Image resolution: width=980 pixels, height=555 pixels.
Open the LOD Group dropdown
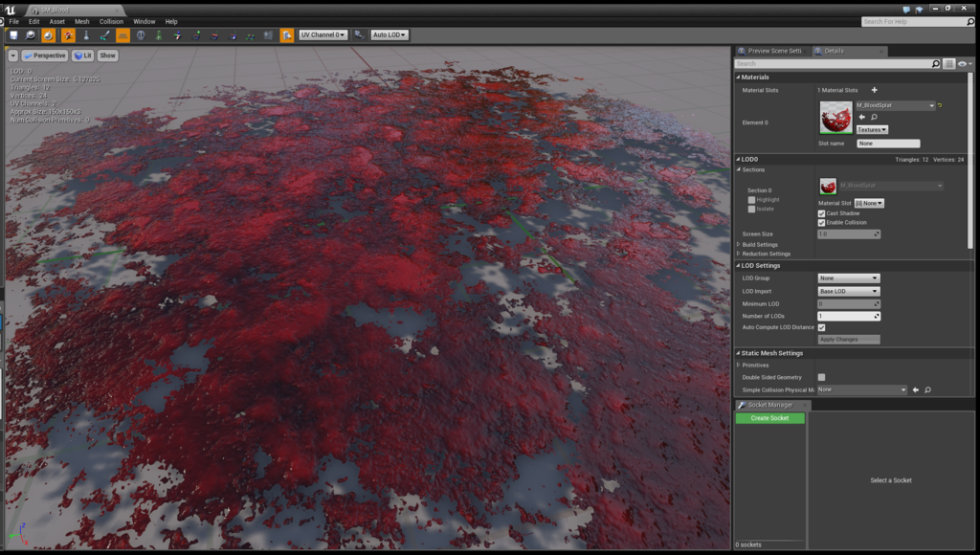(x=849, y=278)
